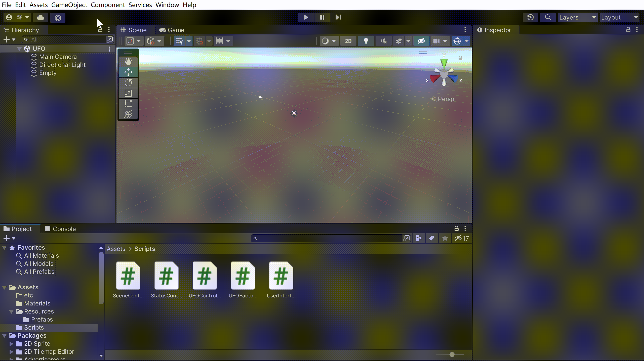Select the Transform tool
This screenshot has height=361, width=644.
click(128, 114)
